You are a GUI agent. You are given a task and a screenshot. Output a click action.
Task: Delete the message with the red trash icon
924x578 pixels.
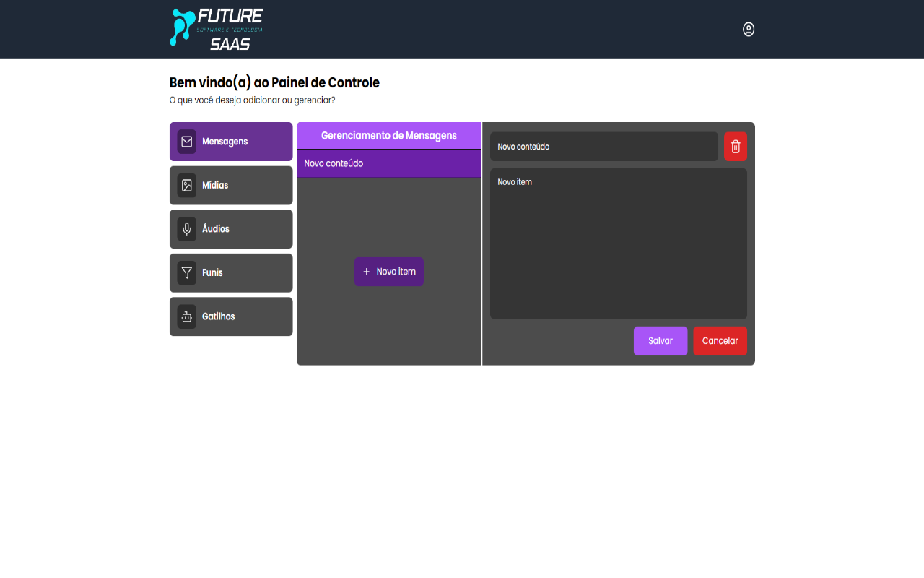click(736, 147)
